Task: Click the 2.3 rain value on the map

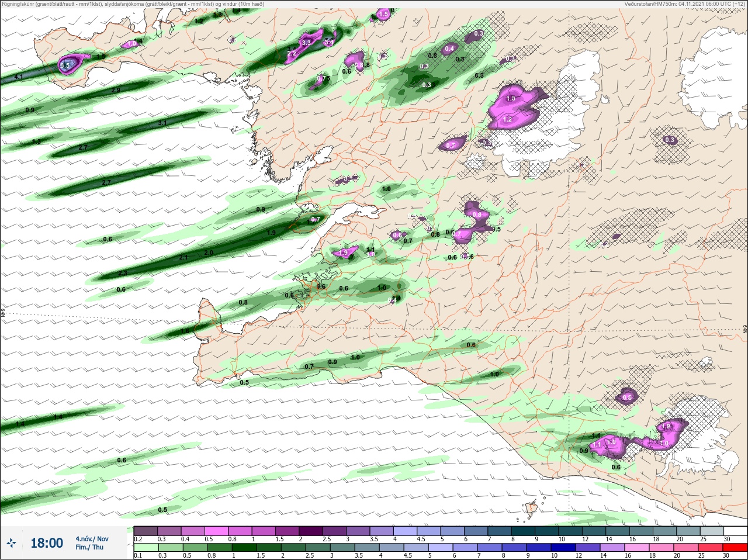Action: 123,274
